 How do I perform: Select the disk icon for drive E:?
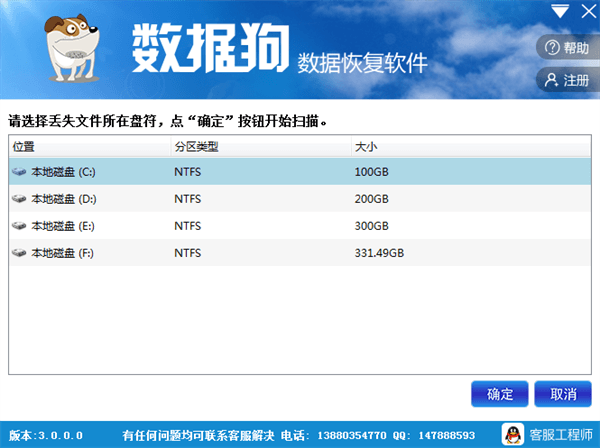[19, 226]
